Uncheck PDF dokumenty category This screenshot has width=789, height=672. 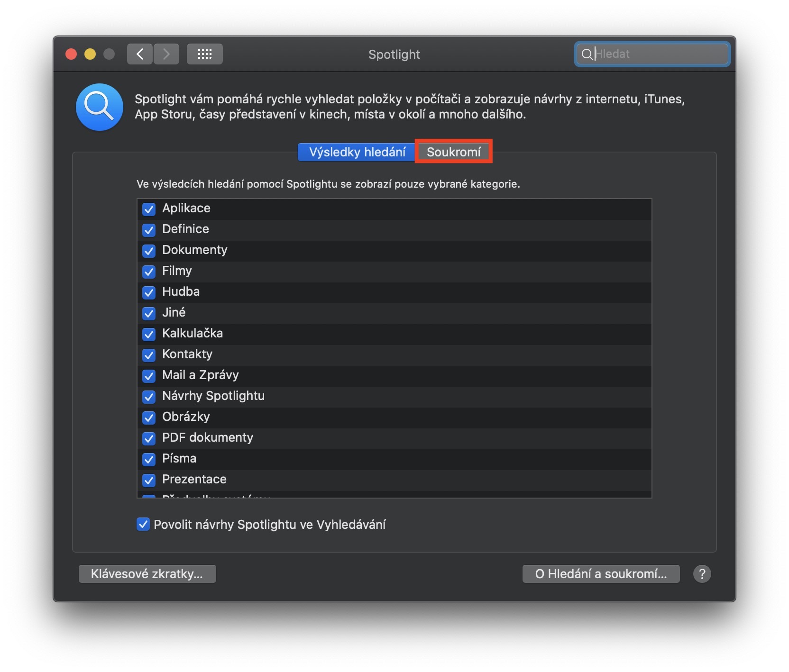point(149,438)
